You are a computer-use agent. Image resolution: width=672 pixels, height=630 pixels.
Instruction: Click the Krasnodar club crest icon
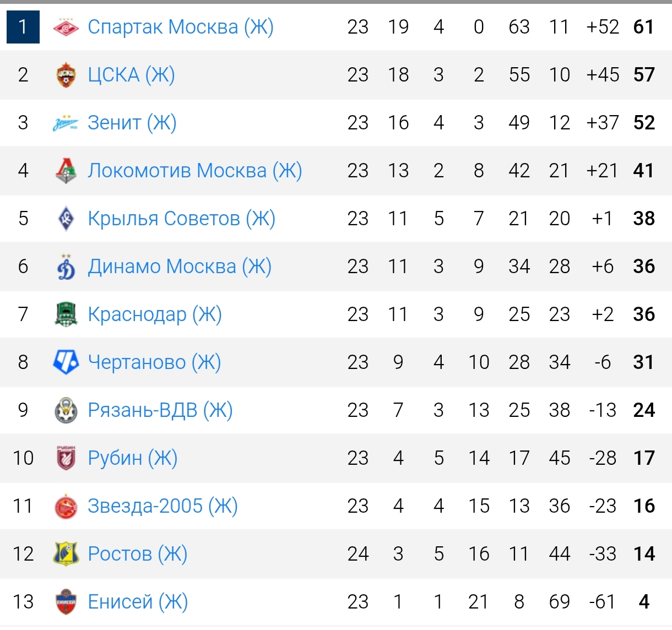click(x=66, y=314)
